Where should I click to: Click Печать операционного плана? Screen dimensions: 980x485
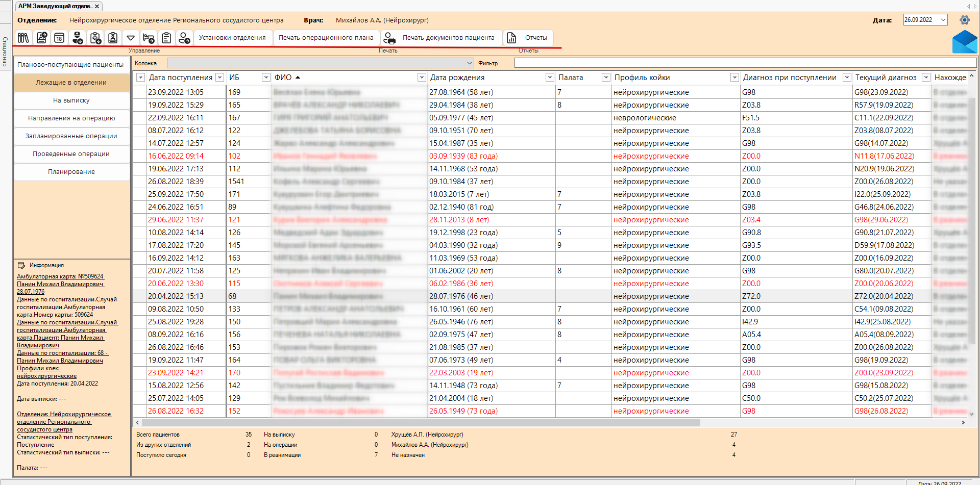point(326,38)
